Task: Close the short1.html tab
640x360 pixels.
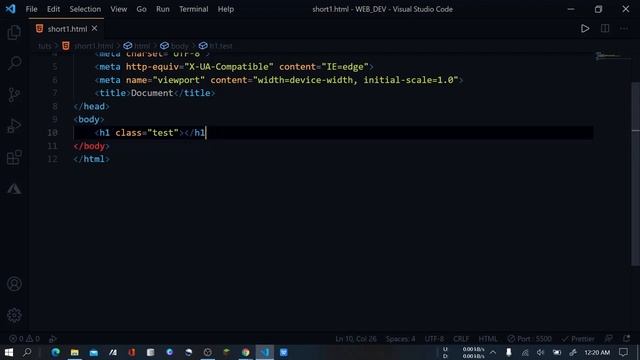Action: pyautogui.click(x=94, y=29)
